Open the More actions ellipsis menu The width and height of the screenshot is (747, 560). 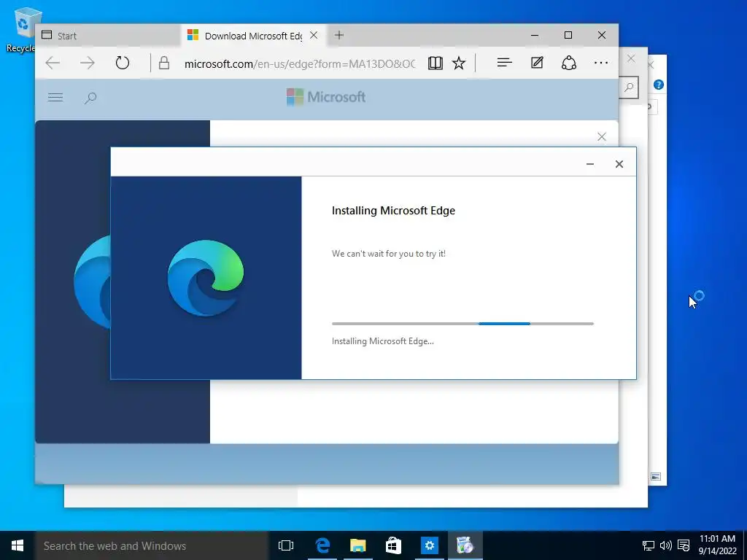(x=601, y=63)
